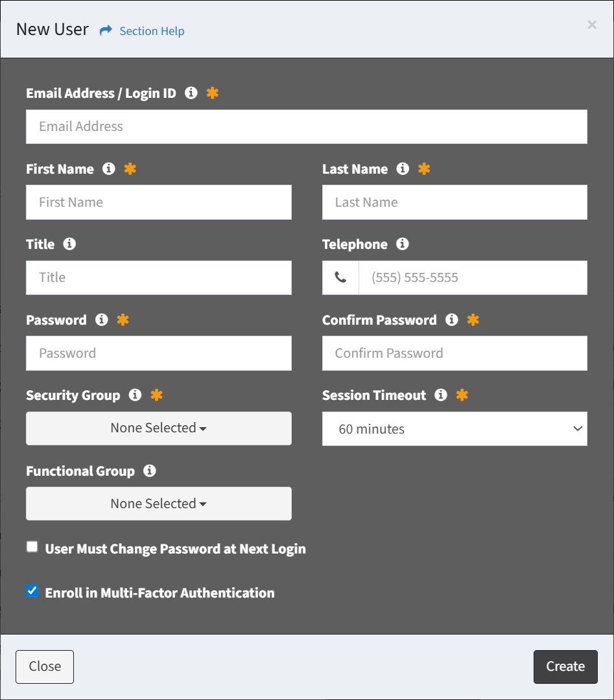Click the Telephone info icon

403,244
